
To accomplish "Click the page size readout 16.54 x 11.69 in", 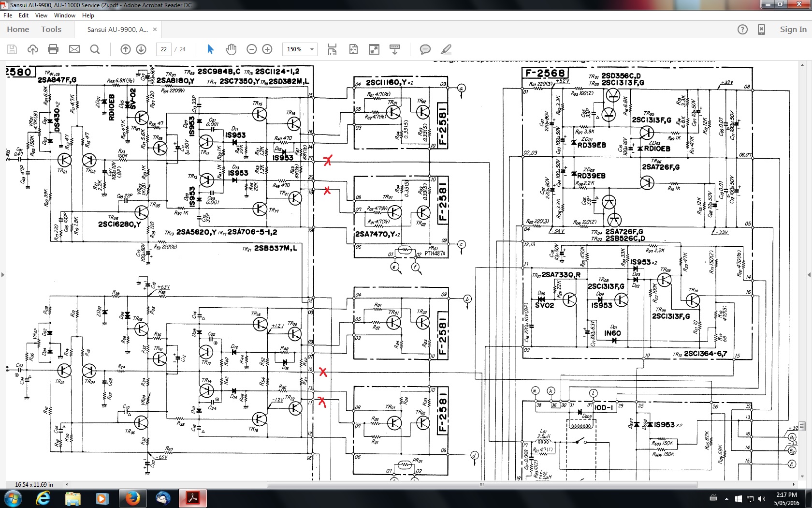I will tap(34, 484).
